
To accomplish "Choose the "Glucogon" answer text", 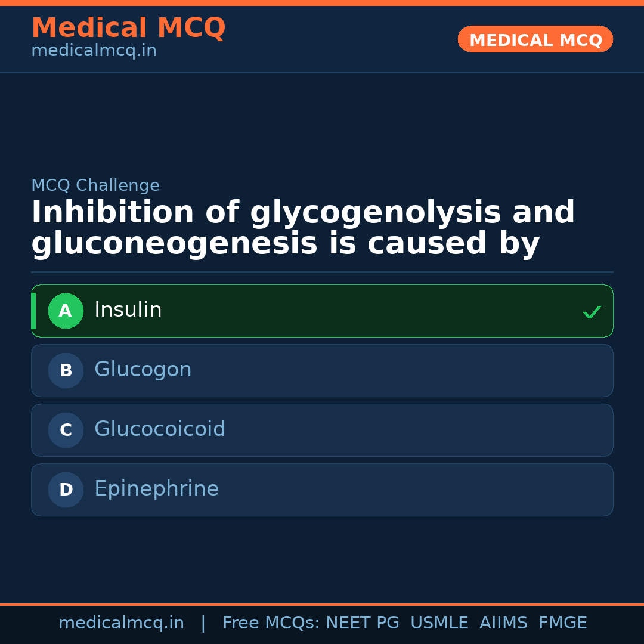I will point(143,370).
